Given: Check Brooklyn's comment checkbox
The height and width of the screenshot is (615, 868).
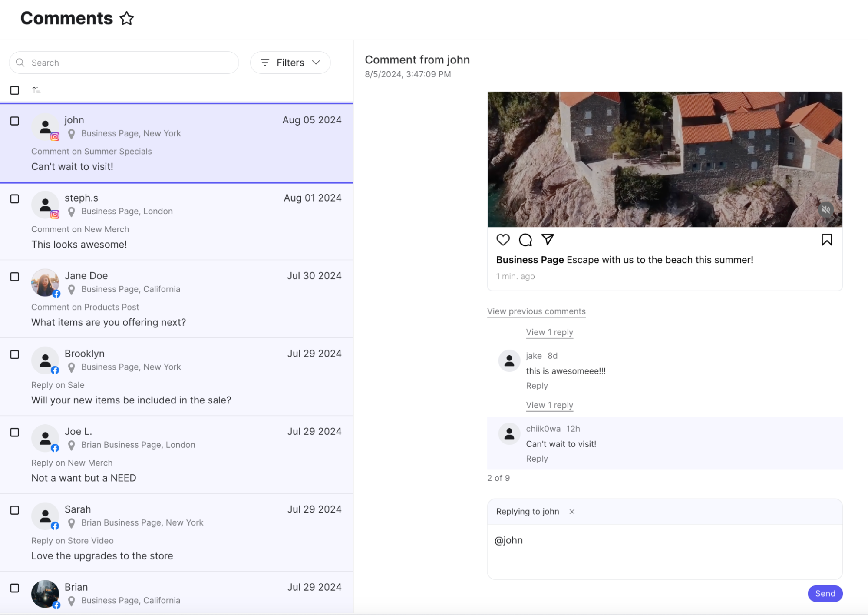Looking at the screenshot, I should 15,354.
